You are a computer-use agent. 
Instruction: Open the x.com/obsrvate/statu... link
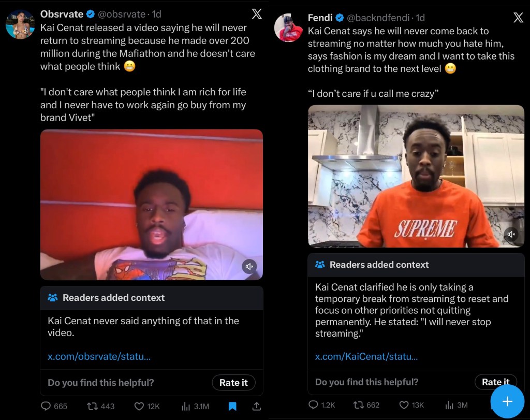[x=99, y=356]
